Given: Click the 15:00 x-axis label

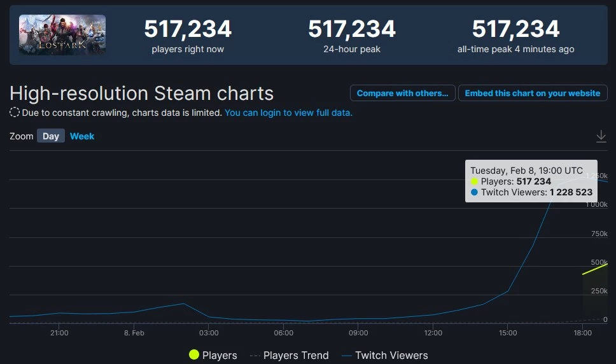Looking at the screenshot, I should tap(508, 333).
